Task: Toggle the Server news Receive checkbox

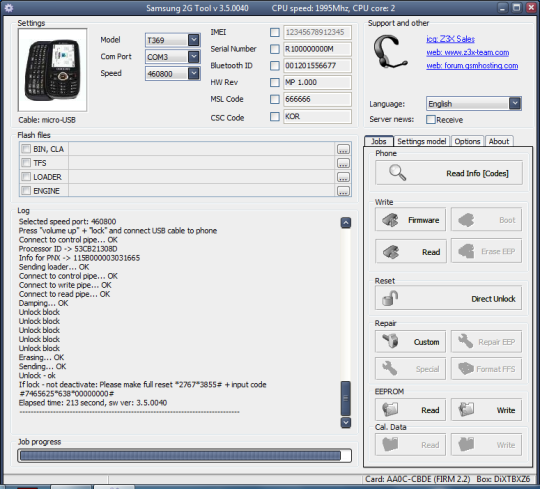Action: tap(430, 119)
